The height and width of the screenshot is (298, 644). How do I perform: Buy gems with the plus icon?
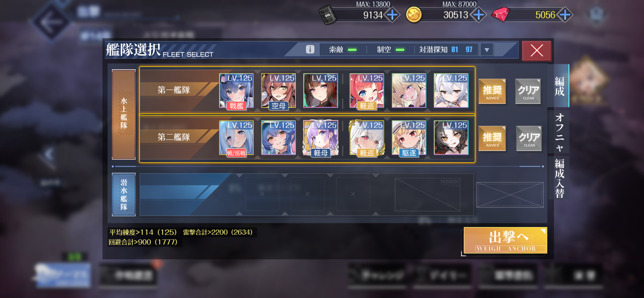click(x=565, y=15)
